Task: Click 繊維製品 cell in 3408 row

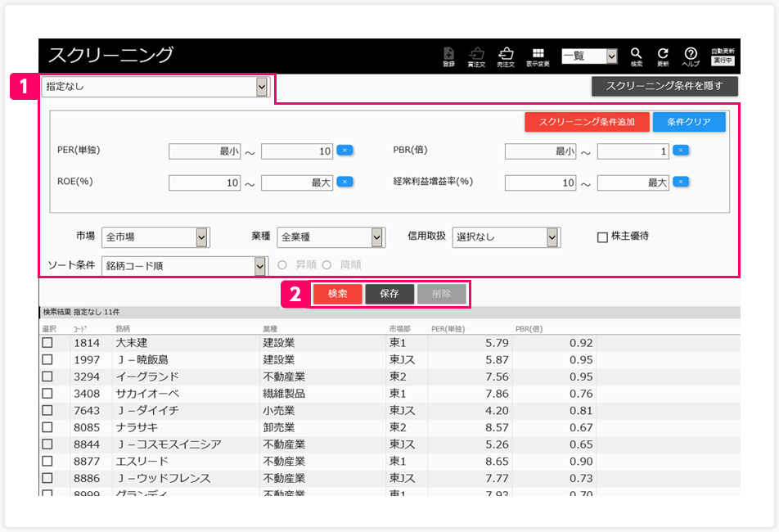Action: pos(284,394)
